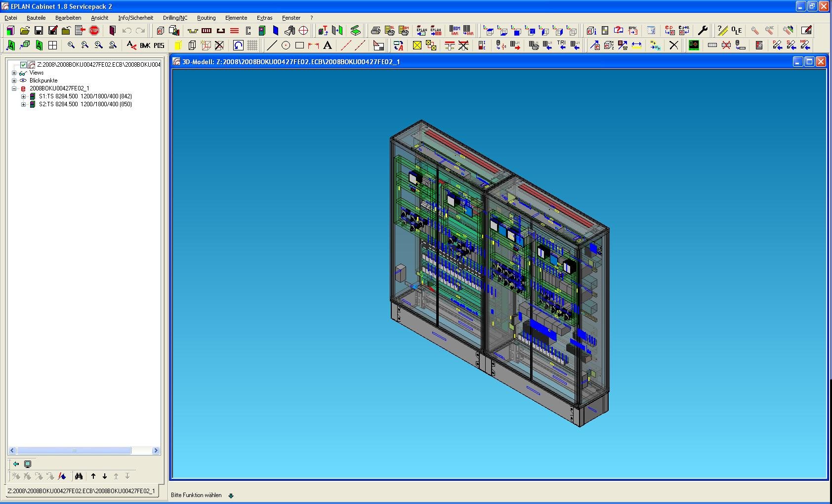The width and height of the screenshot is (832, 504).
Task: Click the black down arrow icon
Action: [105, 476]
